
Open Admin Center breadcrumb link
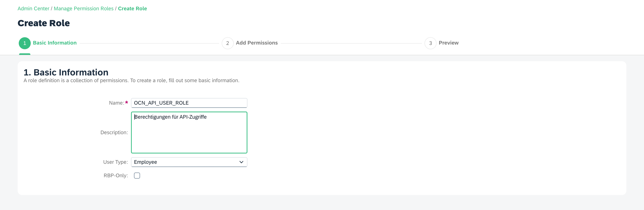click(33, 8)
